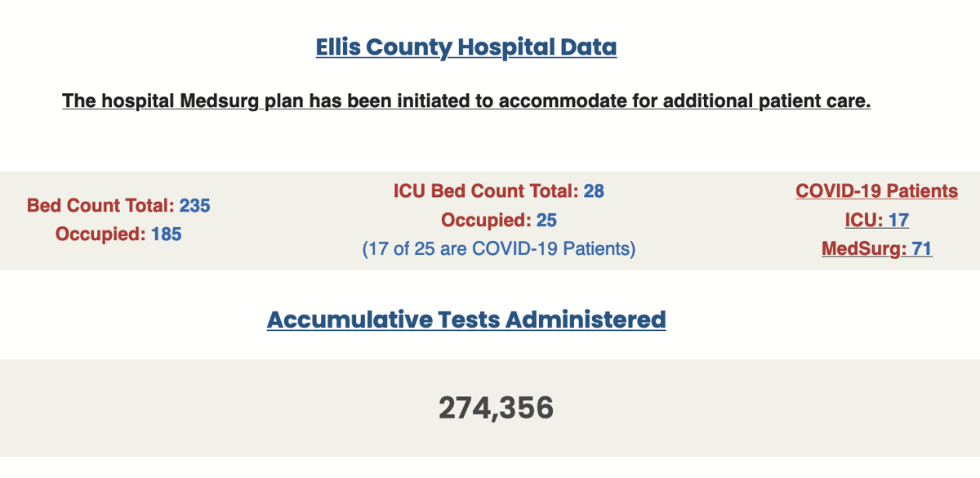Select the ICU total value 28
Screen dimensions: 980x478
coord(594,191)
